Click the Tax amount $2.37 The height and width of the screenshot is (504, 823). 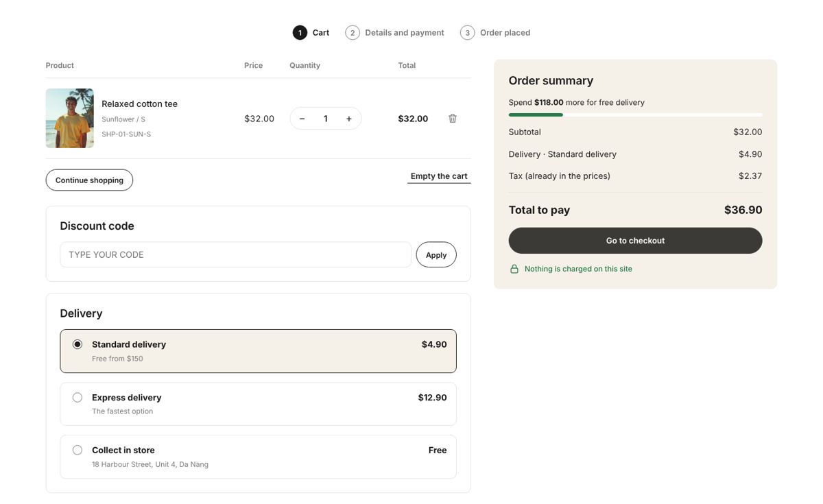point(750,176)
